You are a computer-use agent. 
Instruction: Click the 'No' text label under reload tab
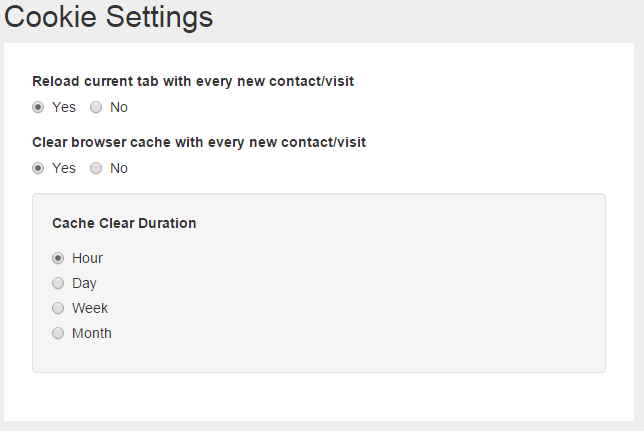point(119,107)
